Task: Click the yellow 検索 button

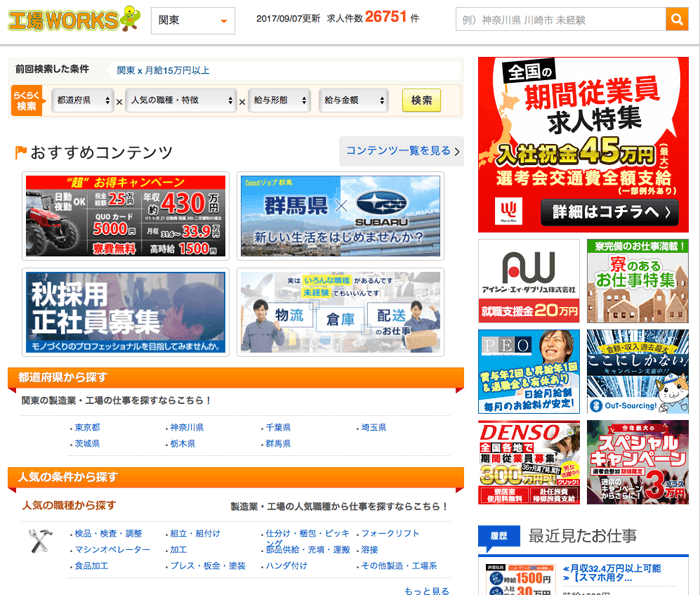Action: click(421, 100)
